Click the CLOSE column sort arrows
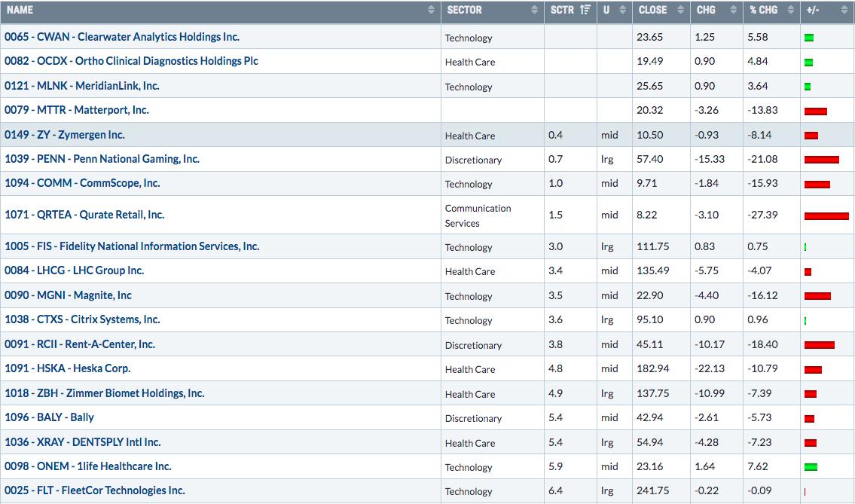 (x=679, y=11)
